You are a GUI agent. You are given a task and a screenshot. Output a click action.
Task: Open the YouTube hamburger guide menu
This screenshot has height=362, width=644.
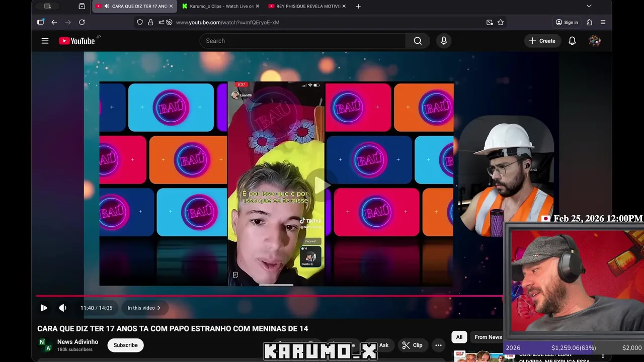pos(45,41)
